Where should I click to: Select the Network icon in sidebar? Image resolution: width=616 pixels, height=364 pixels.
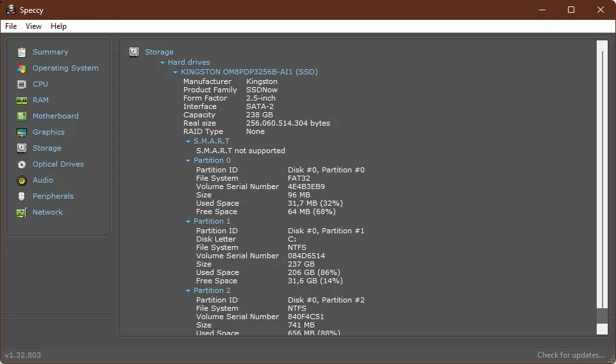point(22,212)
